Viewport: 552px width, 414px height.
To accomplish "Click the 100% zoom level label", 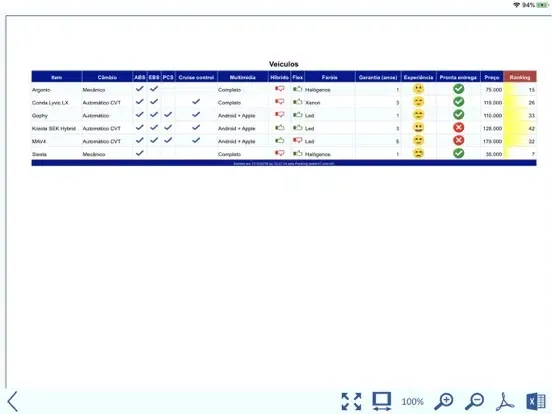I will [413, 402].
